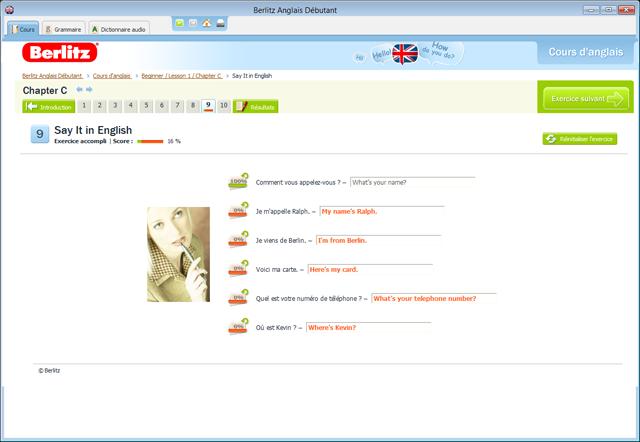The image size is (640, 442).
Task: Click the 'Say It in English' heading
Action: point(93,130)
